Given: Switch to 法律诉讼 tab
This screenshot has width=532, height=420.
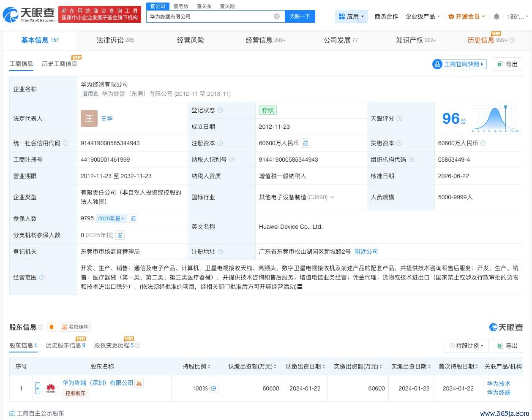Looking at the screenshot, I should pyautogui.click(x=115, y=40).
